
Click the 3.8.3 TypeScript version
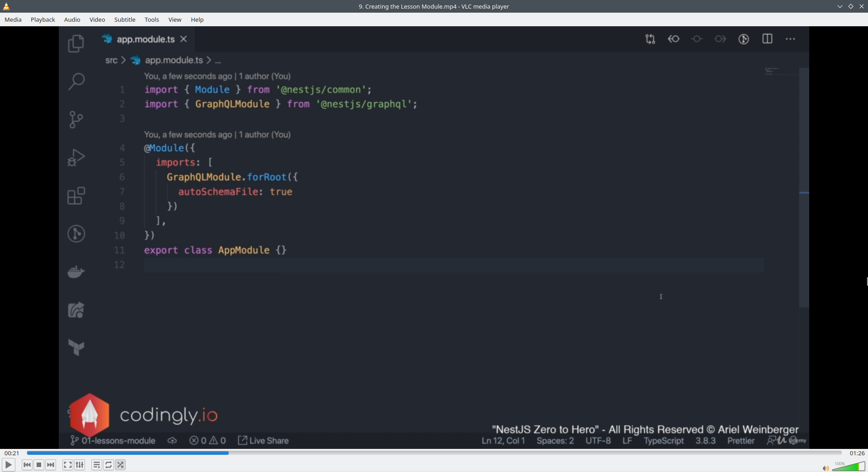point(705,441)
